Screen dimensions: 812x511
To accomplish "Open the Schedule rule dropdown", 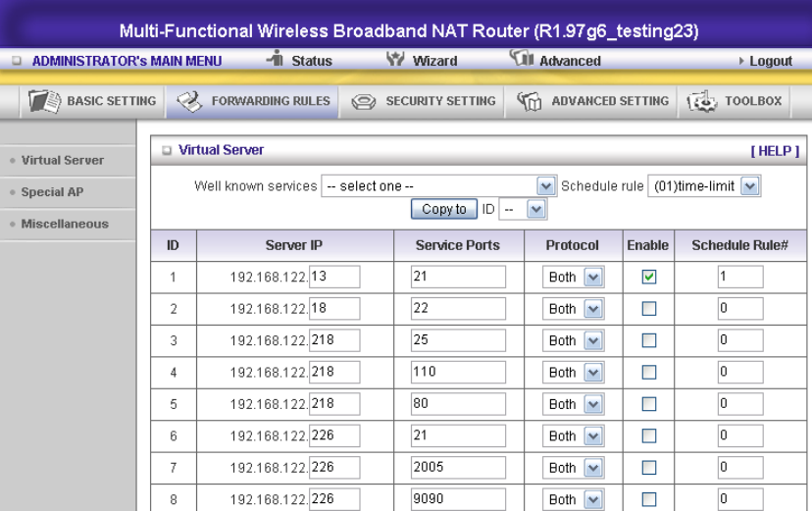I will coord(704,186).
